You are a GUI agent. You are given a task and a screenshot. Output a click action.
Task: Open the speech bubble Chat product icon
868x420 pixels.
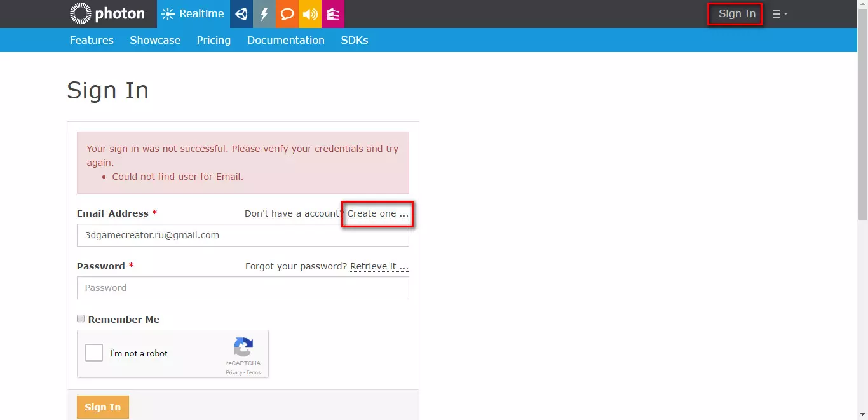click(287, 14)
